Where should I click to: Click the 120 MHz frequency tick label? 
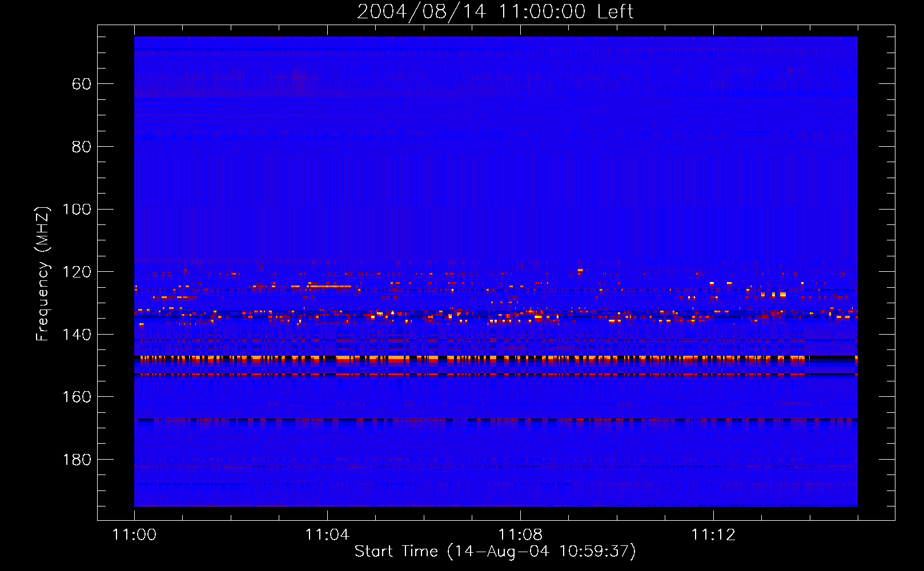[77, 272]
